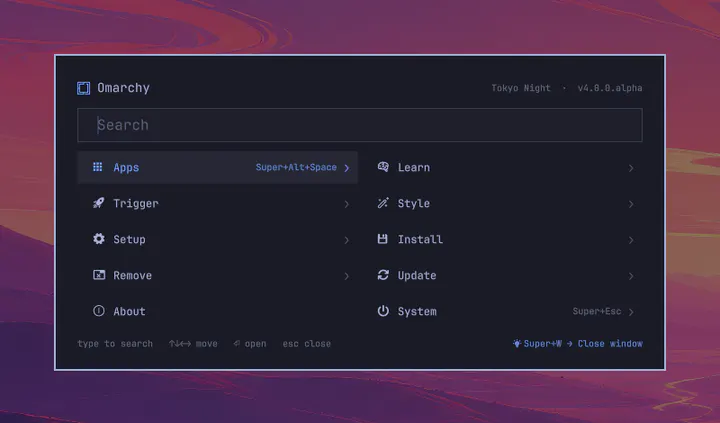Focus the Search input field
The height and width of the screenshot is (423, 720).
[x=360, y=125]
